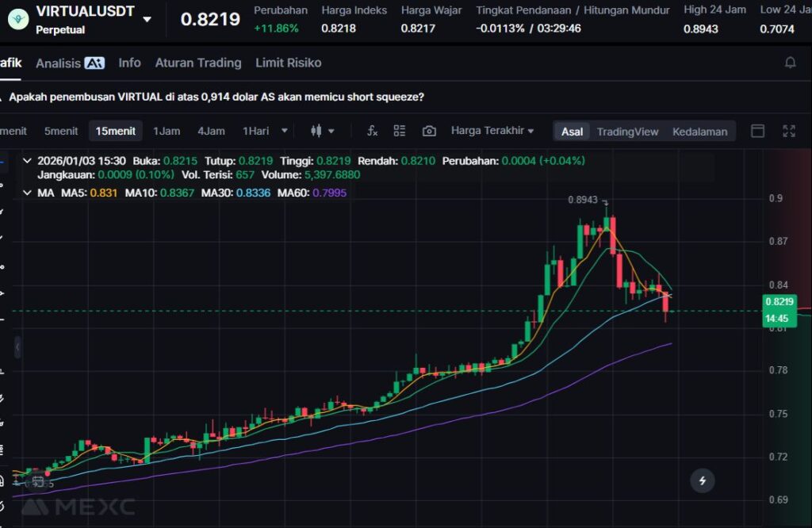
Task: Select the Asal chart mode
Action: click(572, 132)
